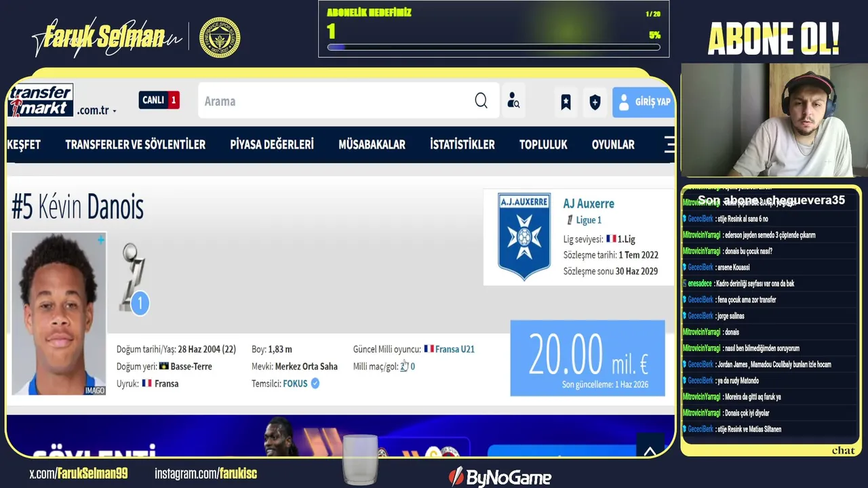Screen dimensions: 868x488
Task: Click the streamer webcam feed
Action: click(x=774, y=121)
